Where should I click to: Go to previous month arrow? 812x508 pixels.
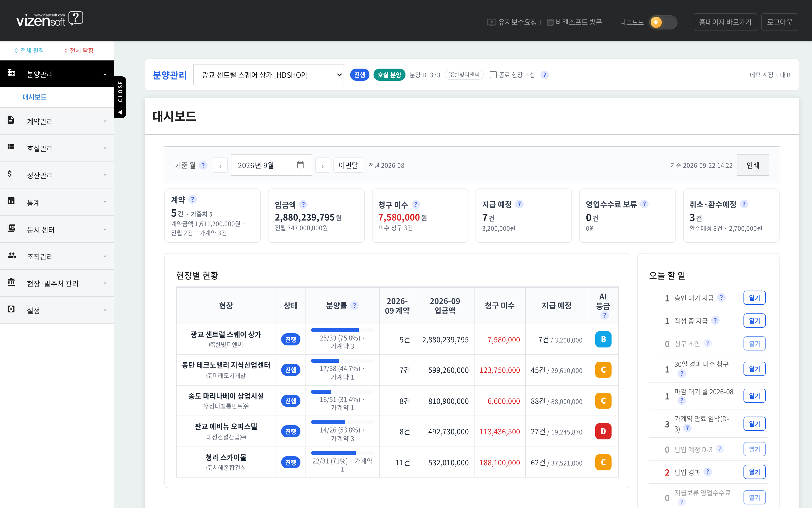pyautogui.click(x=220, y=165)
